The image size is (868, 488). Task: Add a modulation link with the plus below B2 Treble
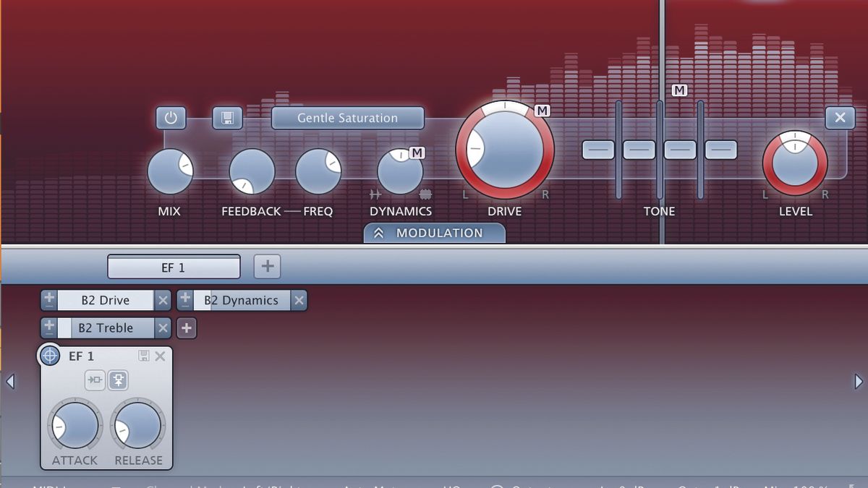point(187,328)
